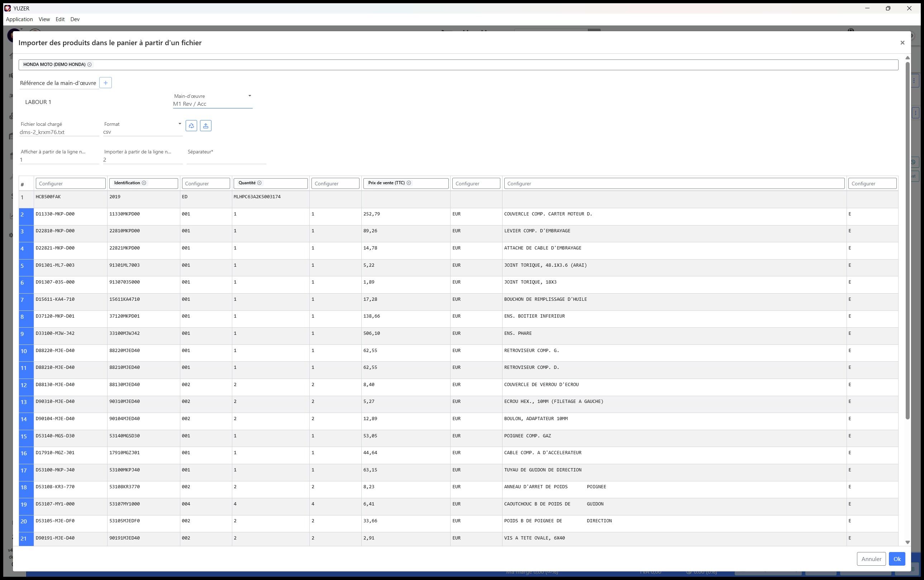This screenshot has height=580, width=924.
Task: Open the Main-d'œuvre dropdown
Action: point(250,96)
